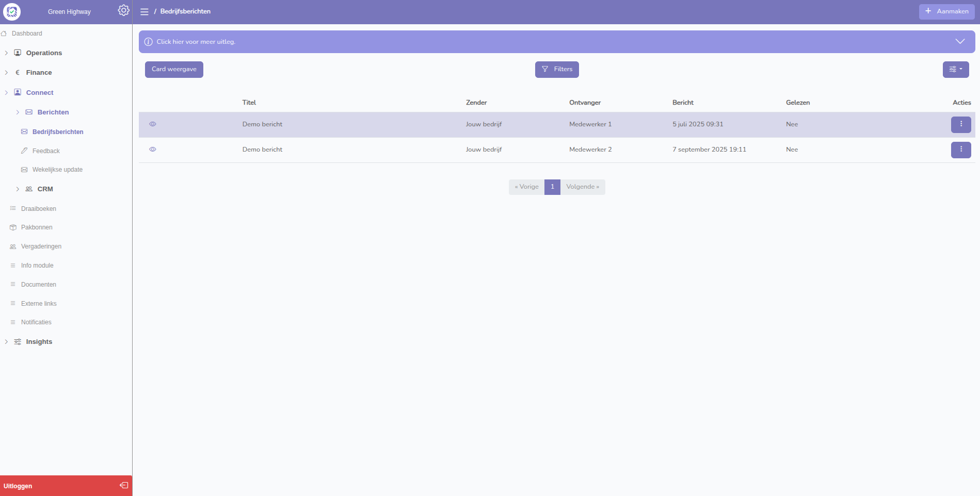Expand the Insights sidebar section
This screenshot has height=496, width=980.
pyautogui.click(x=39, y=342)
